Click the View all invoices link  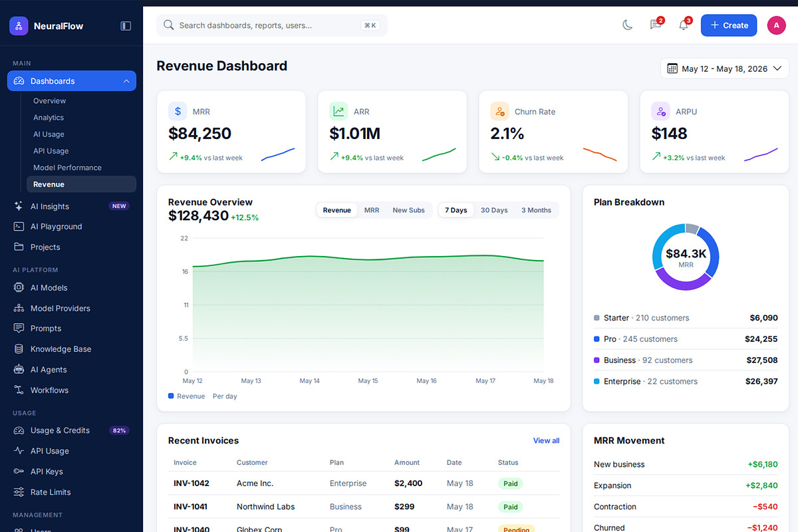point(547,440)
